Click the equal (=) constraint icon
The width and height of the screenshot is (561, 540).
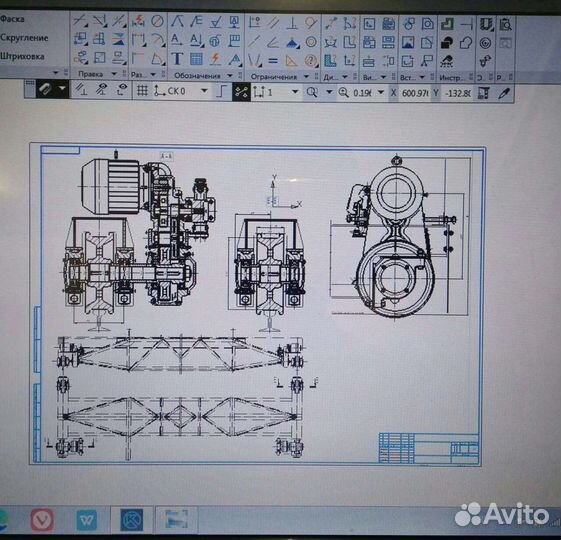point(273,60)
